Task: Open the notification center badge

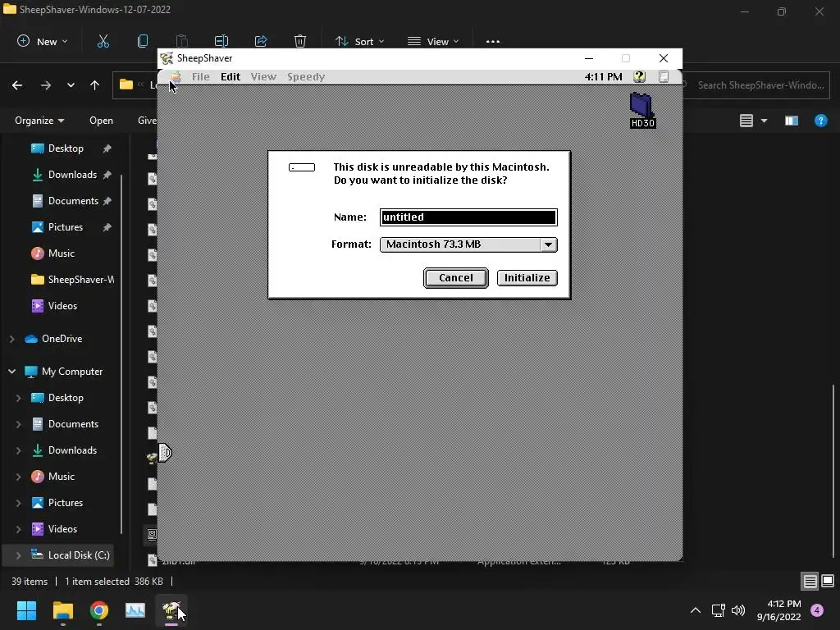Action: pyautogui.click(x=817, y=610)
